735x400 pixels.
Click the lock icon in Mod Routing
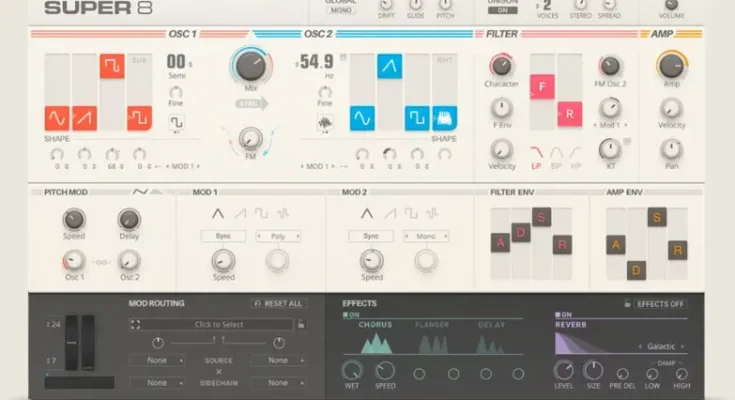tap(301, 324)
